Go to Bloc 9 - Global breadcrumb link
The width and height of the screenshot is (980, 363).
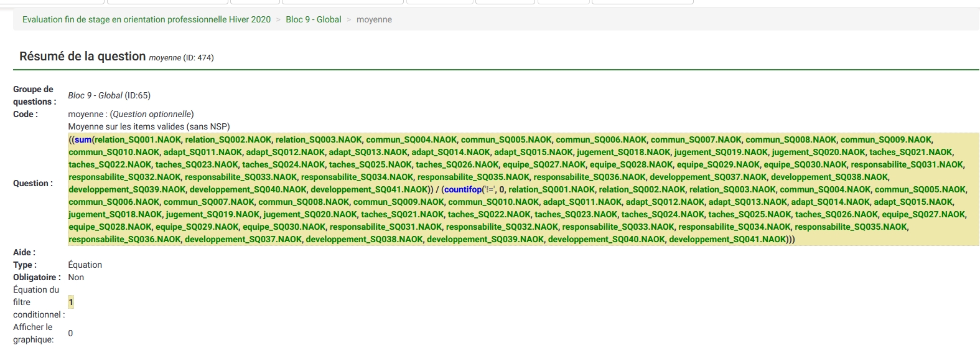click(313, 20)
